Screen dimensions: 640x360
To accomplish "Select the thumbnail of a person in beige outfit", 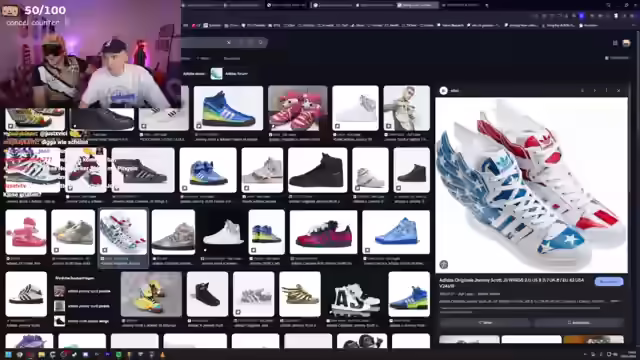I will (x=407, y=108).
